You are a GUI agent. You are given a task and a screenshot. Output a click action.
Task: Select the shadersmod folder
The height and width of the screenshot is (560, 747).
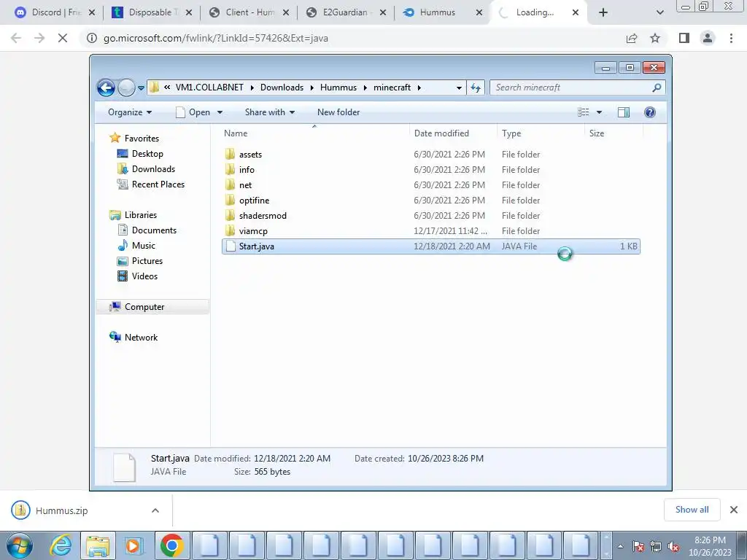point(430,215)
